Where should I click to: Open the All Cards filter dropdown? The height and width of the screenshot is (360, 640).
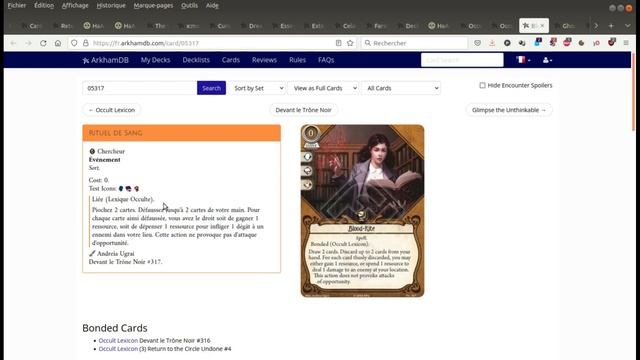[x=401, y=88]
